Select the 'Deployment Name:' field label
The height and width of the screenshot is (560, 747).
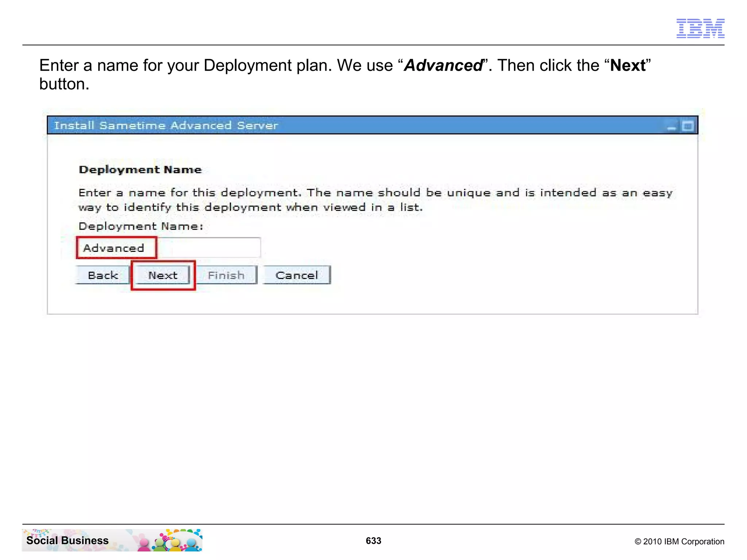pyautogui.click(x=141, y=226)
